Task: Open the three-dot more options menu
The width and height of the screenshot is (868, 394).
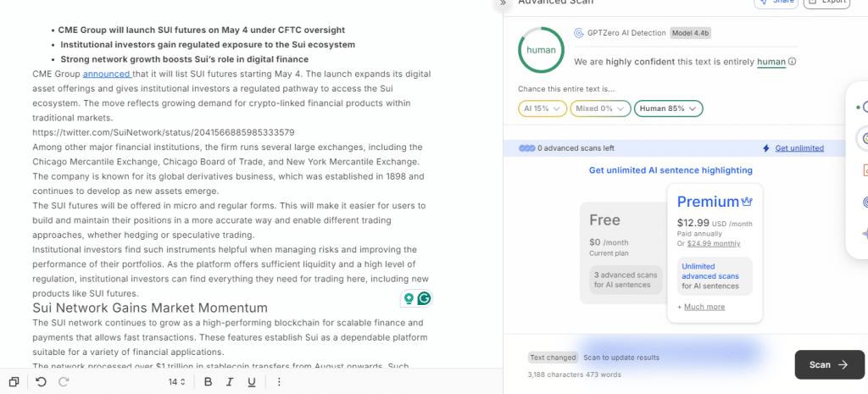Action: click(279, 382)
